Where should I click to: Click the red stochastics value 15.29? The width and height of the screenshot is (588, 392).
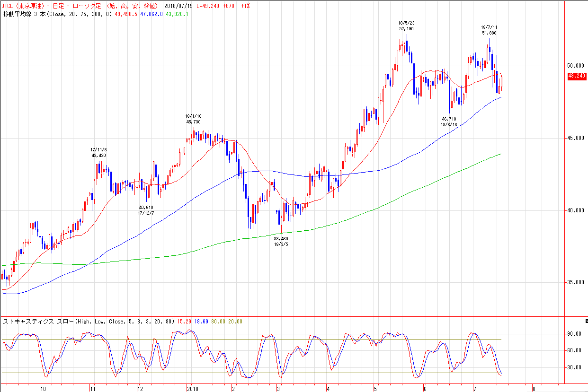185,322
